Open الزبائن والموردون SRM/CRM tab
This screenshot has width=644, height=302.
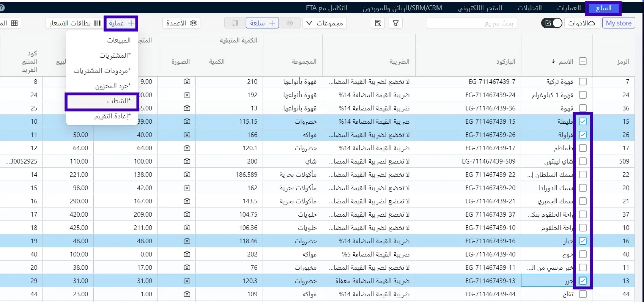click(402, 8)
